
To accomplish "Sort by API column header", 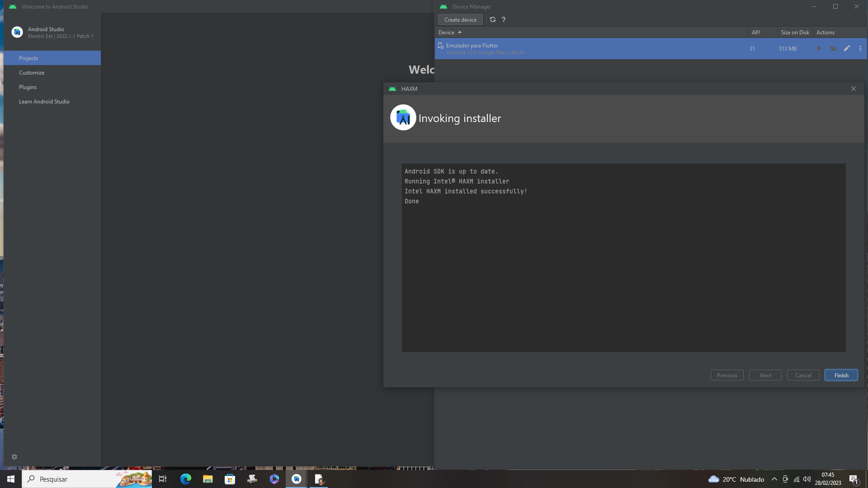I will point(763,33).
